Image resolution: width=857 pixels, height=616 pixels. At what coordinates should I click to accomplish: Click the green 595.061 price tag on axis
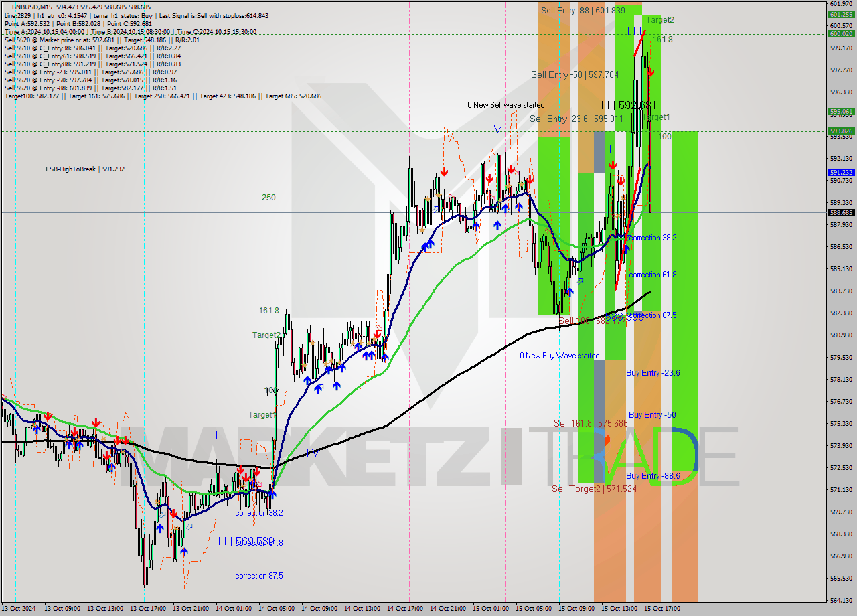[841, 112]
